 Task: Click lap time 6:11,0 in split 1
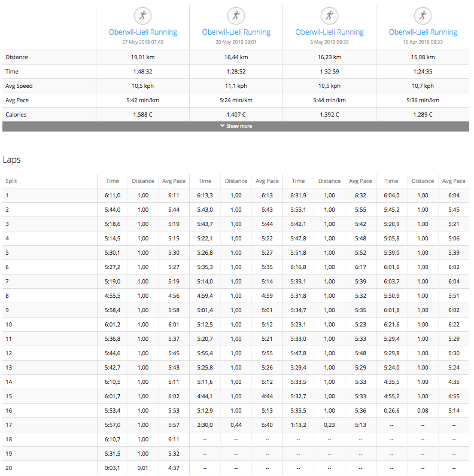[x=113, y=195]
